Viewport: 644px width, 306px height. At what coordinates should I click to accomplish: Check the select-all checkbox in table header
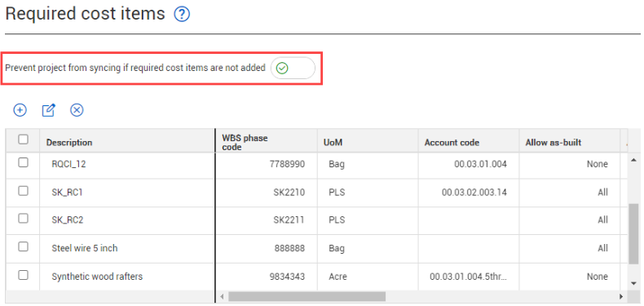click(x=24, y=140)
